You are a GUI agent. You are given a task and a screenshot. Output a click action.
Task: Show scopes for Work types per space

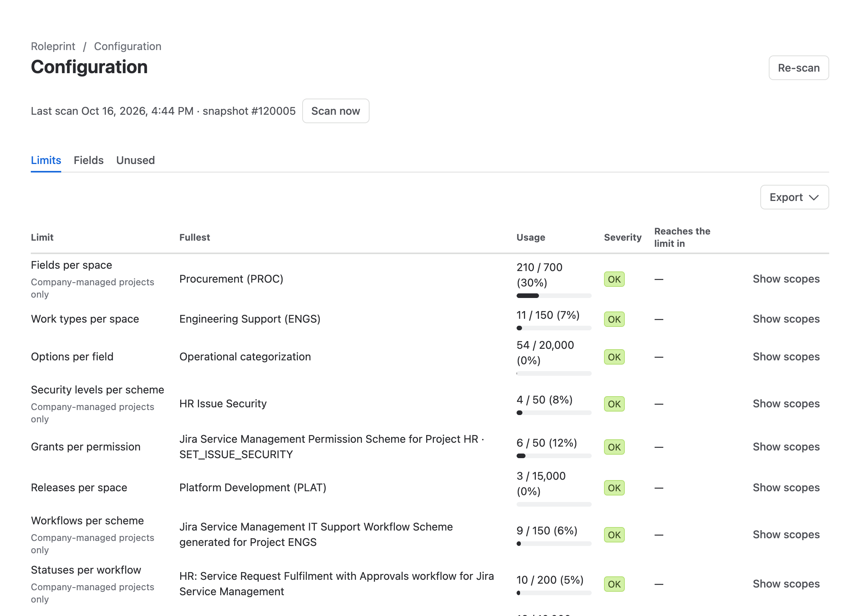786,319
